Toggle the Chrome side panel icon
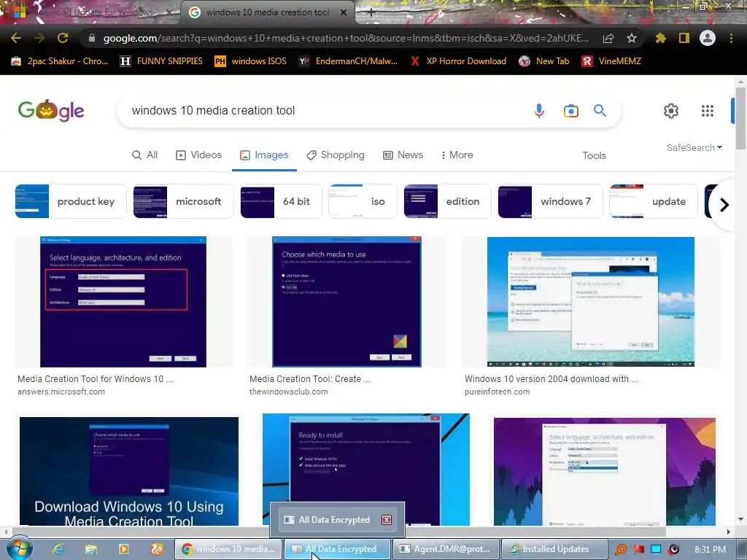This screenshot has height=560, width=747. click(684, 38)
